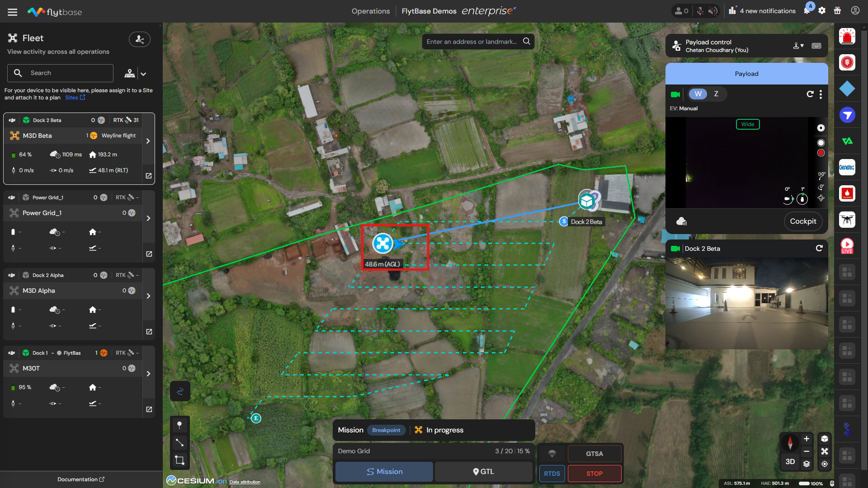
Task: Switch payload camera to Zoom lens
Action: tap(716, 94)
